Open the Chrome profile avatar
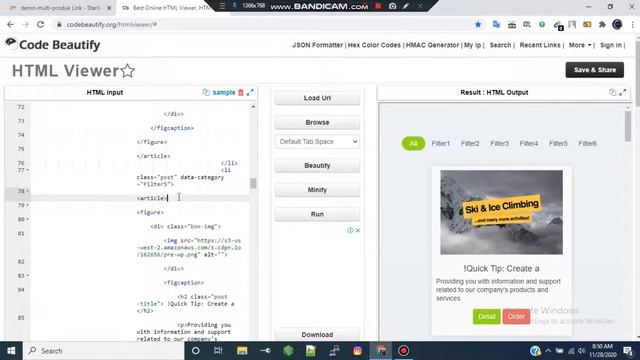 (617, 24)
